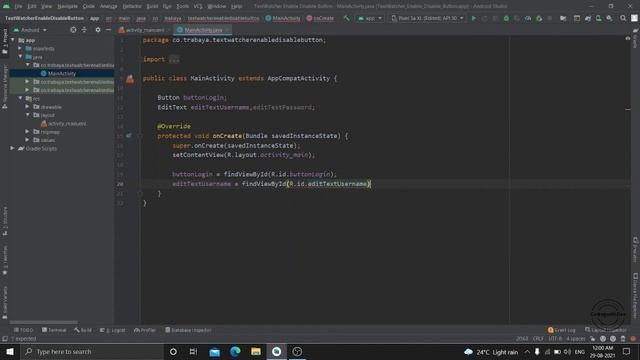Run the app with green play icon
640x360 pixels.
coord(473,18)
